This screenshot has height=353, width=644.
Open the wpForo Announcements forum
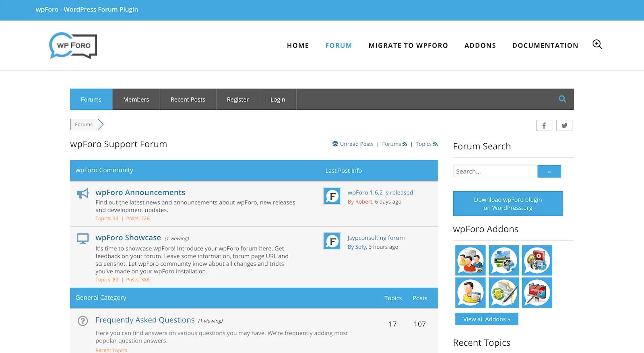(140, 192)
